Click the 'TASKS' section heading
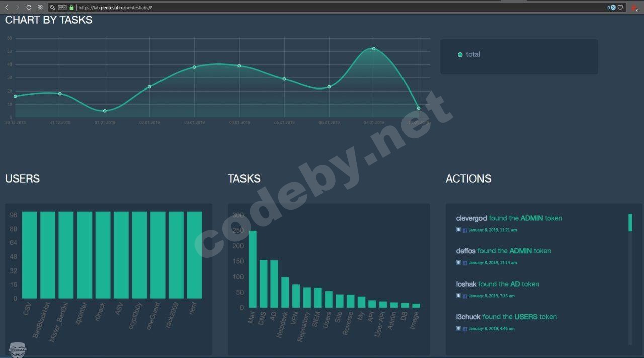 click(x=244, y=178)
